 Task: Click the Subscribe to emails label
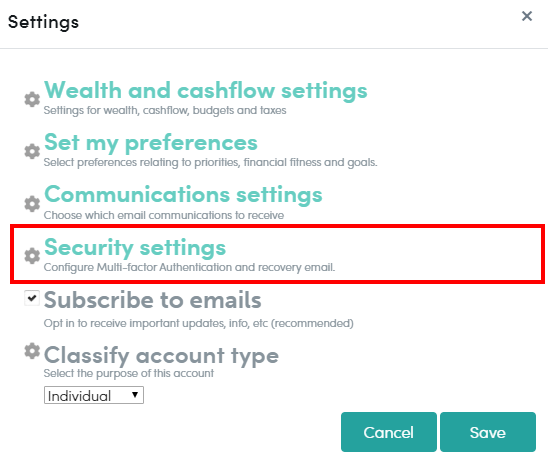click(153, 300)
